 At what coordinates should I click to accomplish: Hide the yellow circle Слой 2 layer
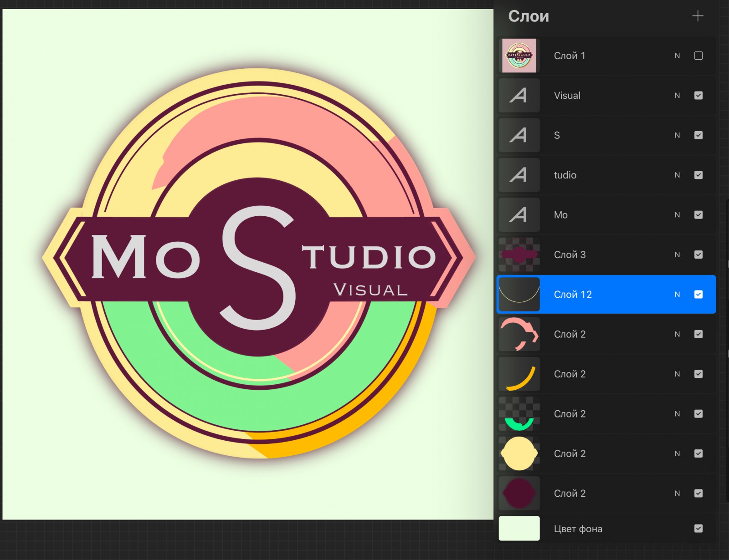tap(698, 453)
